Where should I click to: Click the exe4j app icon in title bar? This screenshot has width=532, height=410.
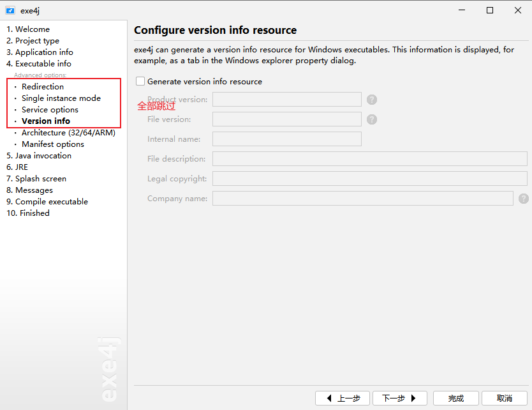coord(10,10)
